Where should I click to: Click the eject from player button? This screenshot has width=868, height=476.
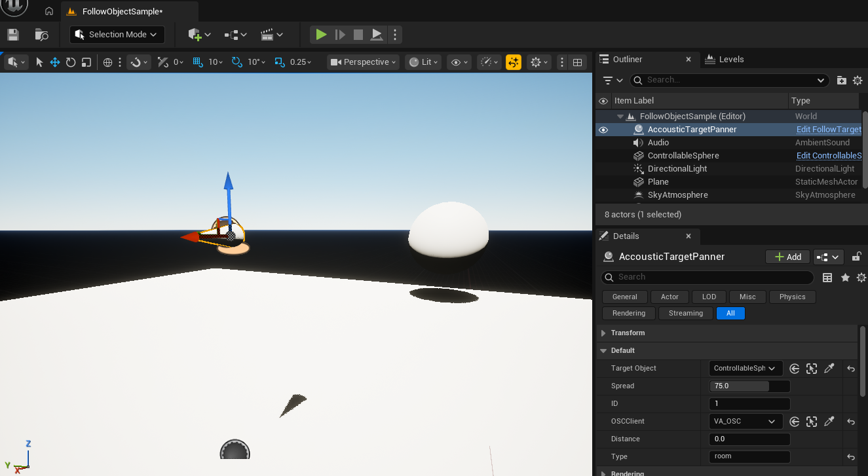[377, 35]
